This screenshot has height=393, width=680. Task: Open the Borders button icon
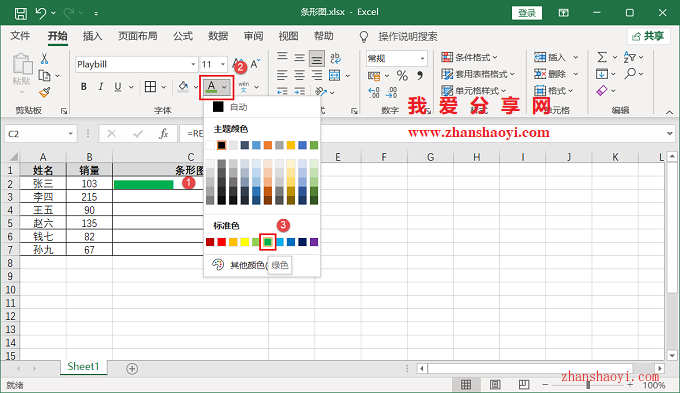tap(150, 87)
